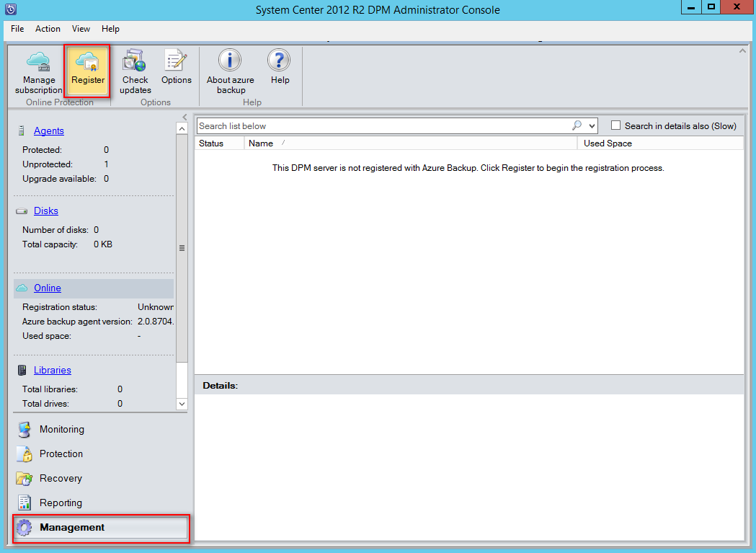
Task: Switch to the Protection workspace
Action: pos(61,454)
